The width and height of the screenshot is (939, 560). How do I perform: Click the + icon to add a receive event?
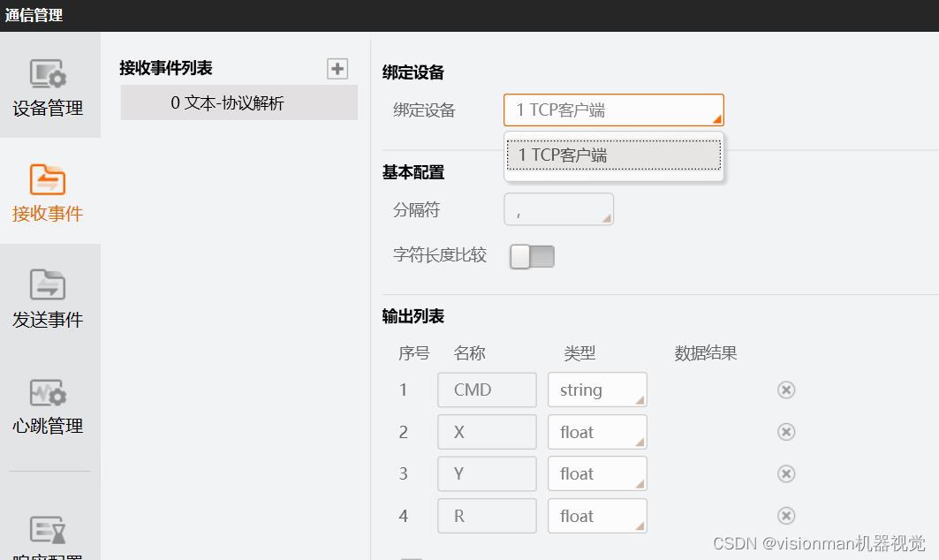coord(337,68)
